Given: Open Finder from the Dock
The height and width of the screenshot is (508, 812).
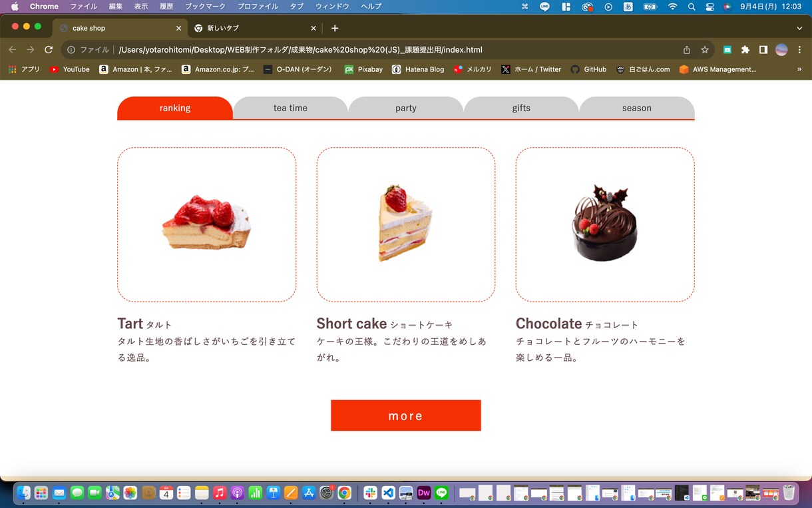Looking at the screenshot, I should (x=23, y=493).
